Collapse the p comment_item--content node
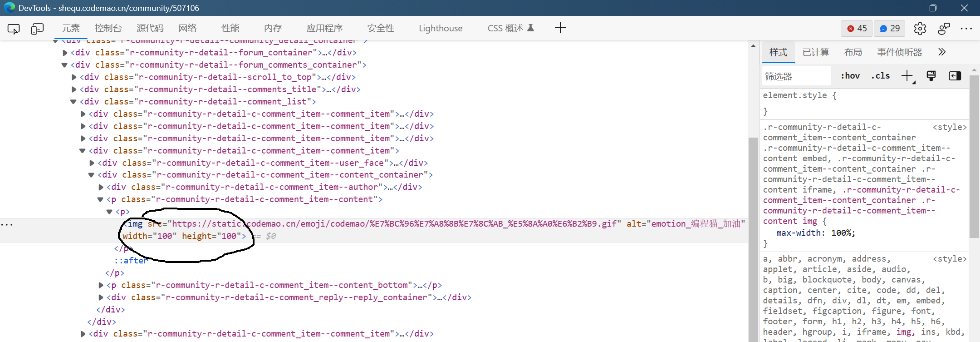This screenshot has height=342, width=980. click(101, 199)
